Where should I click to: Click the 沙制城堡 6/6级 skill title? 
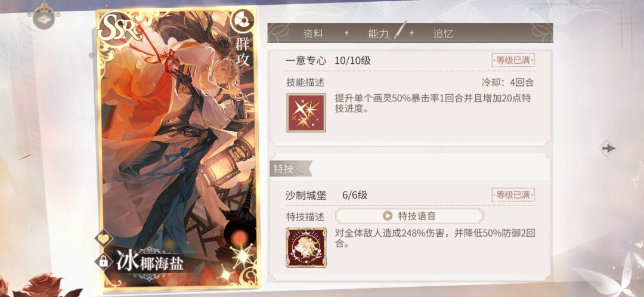click(327, 196)
